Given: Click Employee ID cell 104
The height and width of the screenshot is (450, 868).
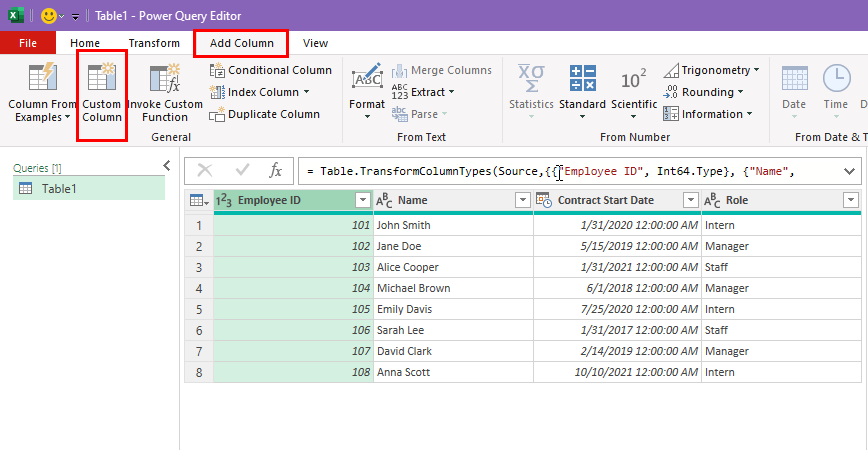Looking at the screenshot, I should (293, 288).
